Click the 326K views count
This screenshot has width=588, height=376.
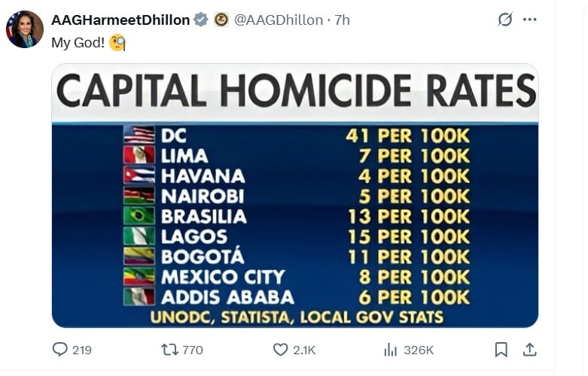pos(419,350)
